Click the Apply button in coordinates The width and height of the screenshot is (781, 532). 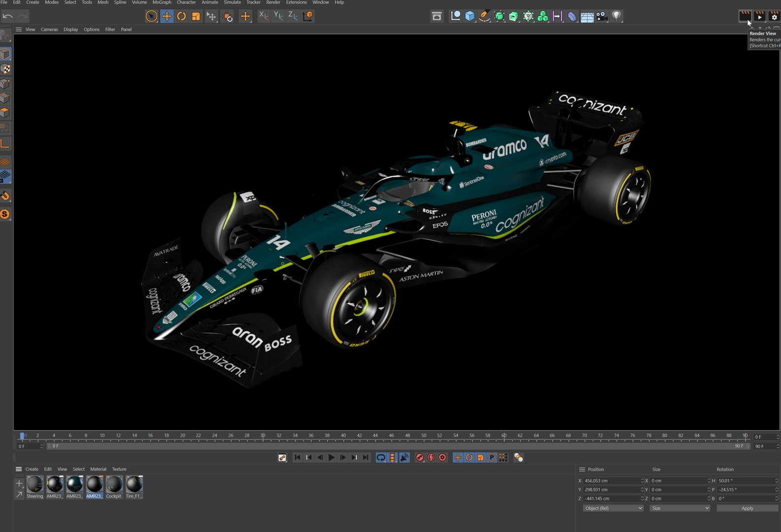coord(747,508)
